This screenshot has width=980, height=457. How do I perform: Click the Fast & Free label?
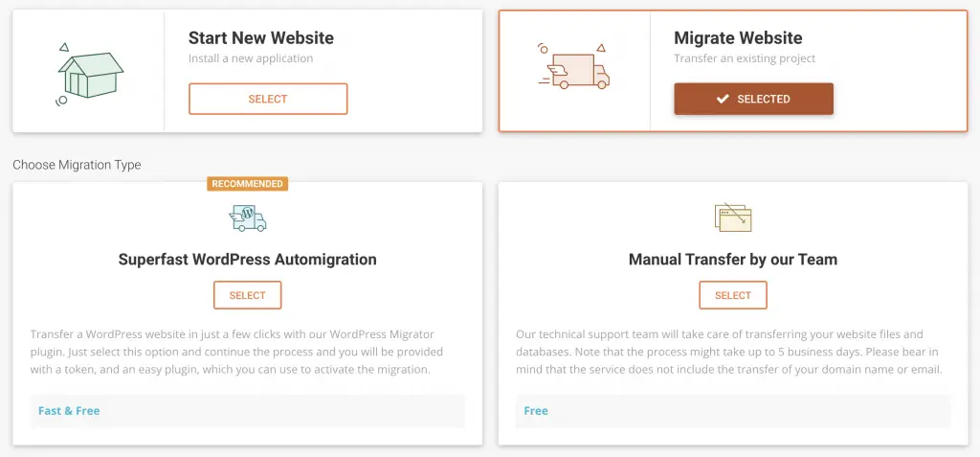[69, 411]
